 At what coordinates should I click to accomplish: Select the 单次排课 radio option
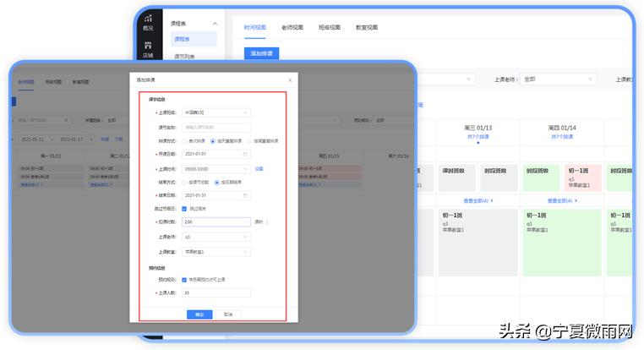pyautogui.click(x=184, y=141)
